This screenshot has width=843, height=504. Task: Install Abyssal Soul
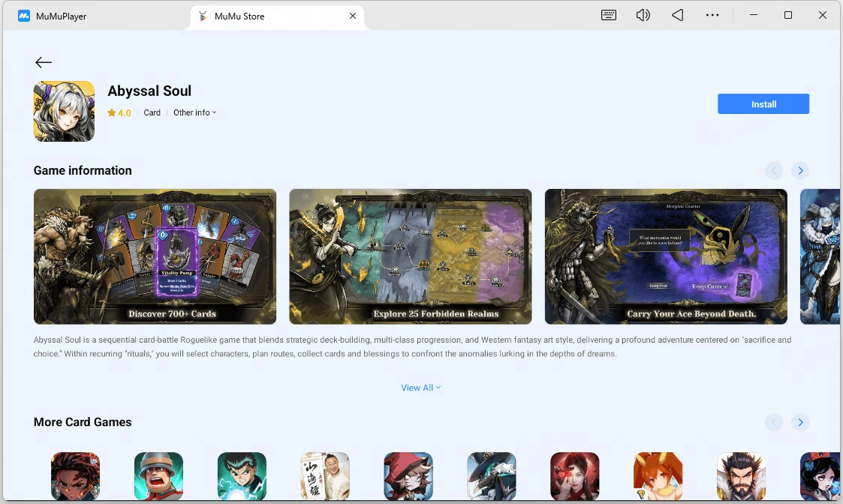[x=763, y=104]
